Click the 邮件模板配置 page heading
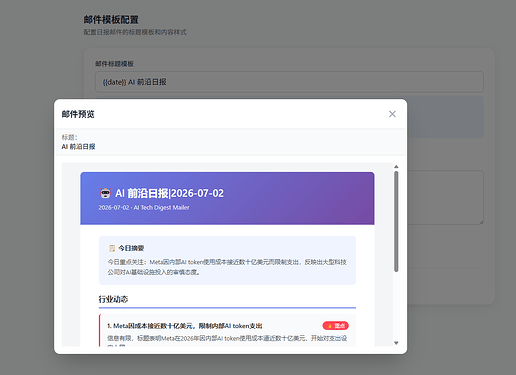 pyautogui.click(x=111, y=20)
